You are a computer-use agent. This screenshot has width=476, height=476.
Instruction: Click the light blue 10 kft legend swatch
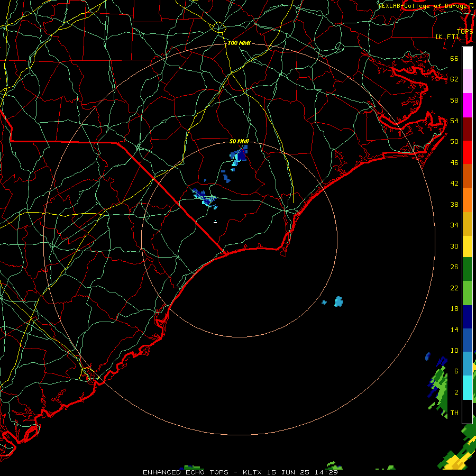467,364
